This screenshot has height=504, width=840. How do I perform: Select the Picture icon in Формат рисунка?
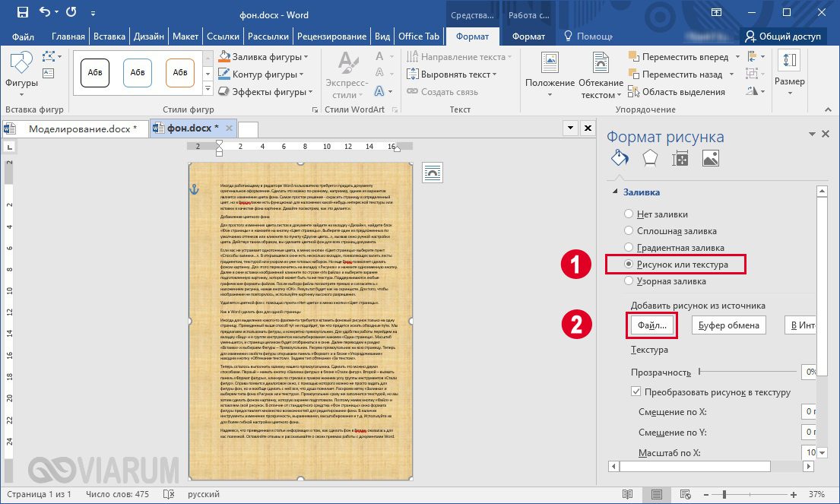(x=710, y=159)
